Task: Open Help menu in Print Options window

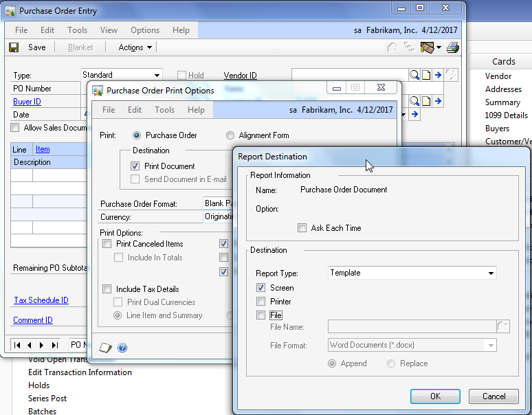Action: pos(196,109)
